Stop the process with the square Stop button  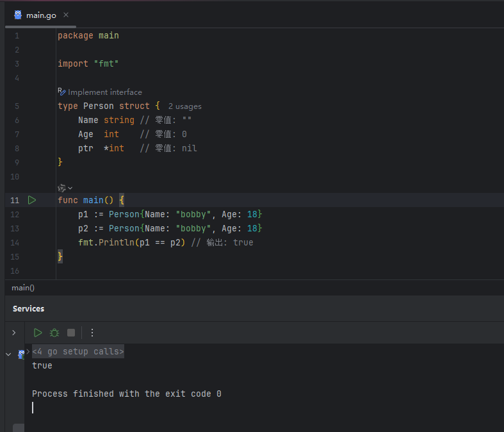coord(71,333)
